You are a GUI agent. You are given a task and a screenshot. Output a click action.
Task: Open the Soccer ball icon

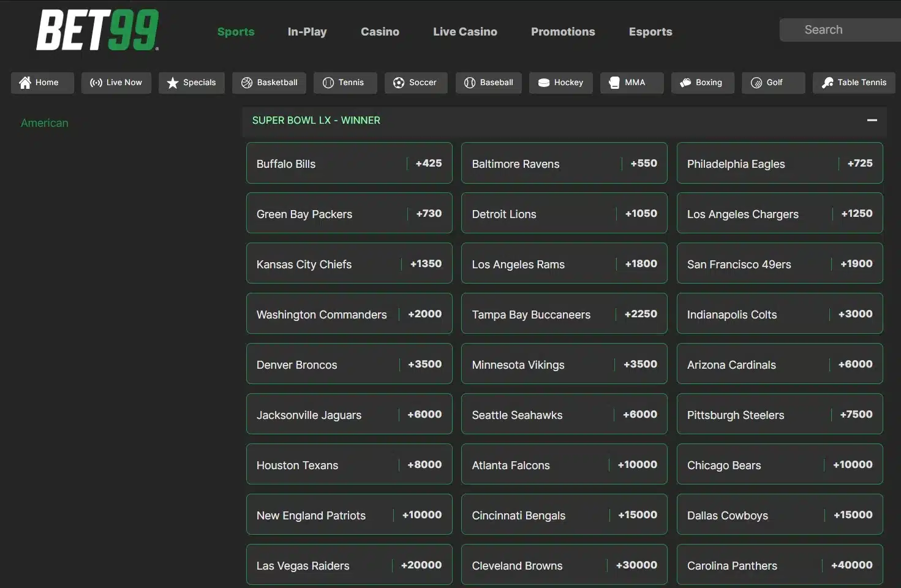[399, 83]
